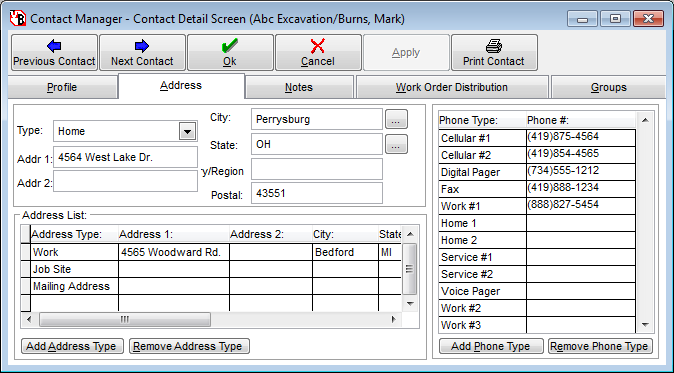Print Contact using the printer icon
The height and width of the screenshot is (373, 674).
tap(494, 53)
